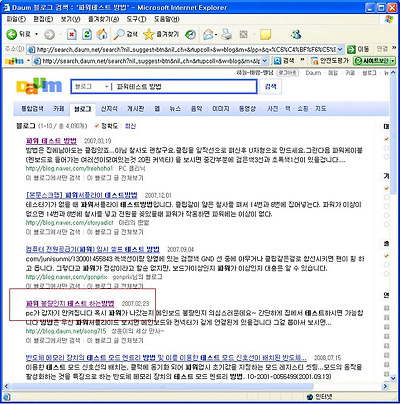The height and width of the screenshot is (404, 400).
Task: Open the 안전도우미 toolbar tool
Action: click(330, 61)
